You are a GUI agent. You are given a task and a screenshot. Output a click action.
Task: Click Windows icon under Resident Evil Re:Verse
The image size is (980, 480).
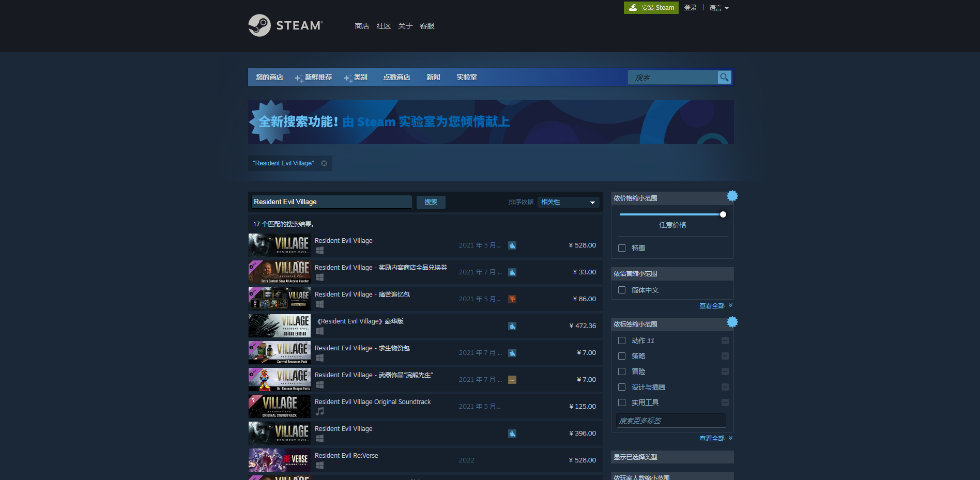320,466
